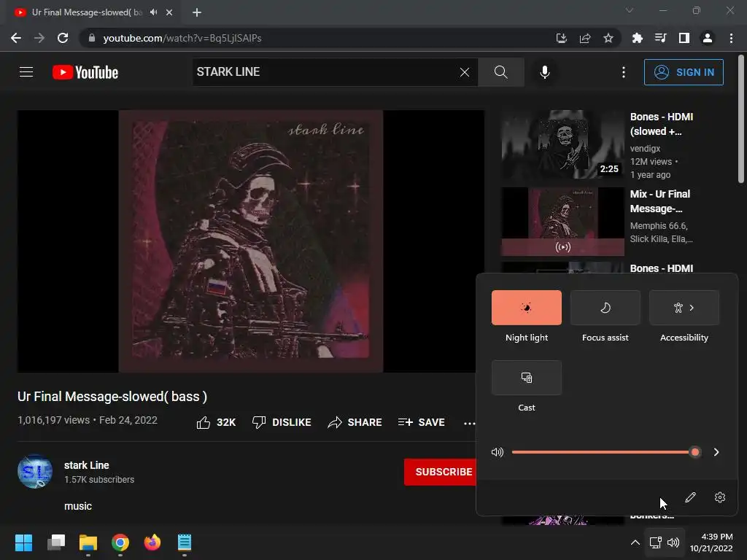Screen dimensions: 747x560
Task: Click the page vertical scrollbar
Action: tap(741, 119)
